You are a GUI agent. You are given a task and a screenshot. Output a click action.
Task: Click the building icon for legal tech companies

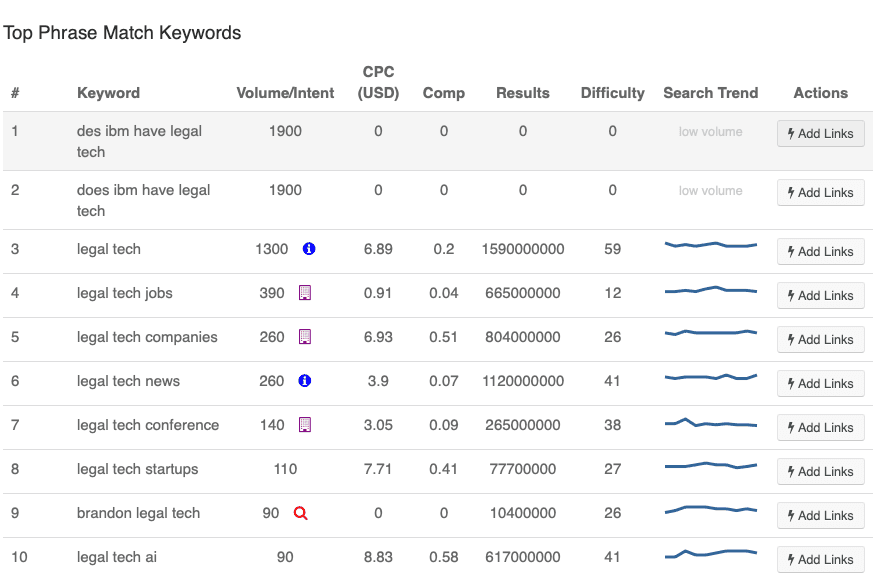tap(305, 337)
